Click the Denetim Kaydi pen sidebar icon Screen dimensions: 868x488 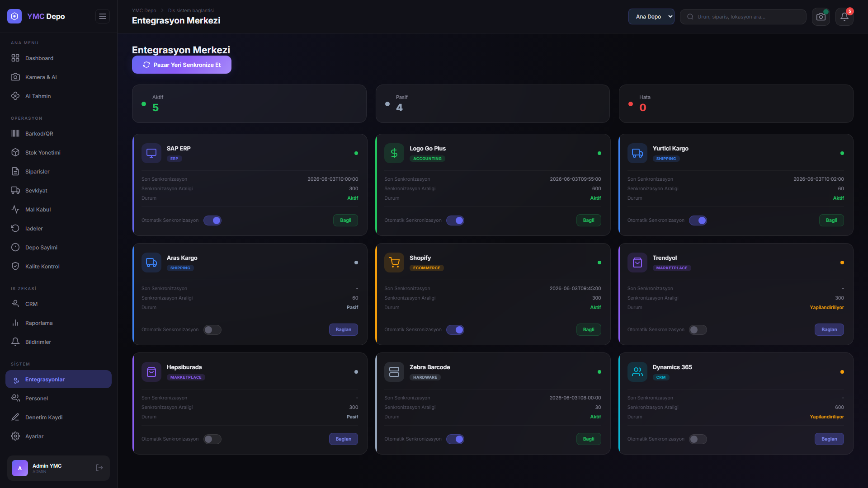pyautogui.click(x=15, y=417)
